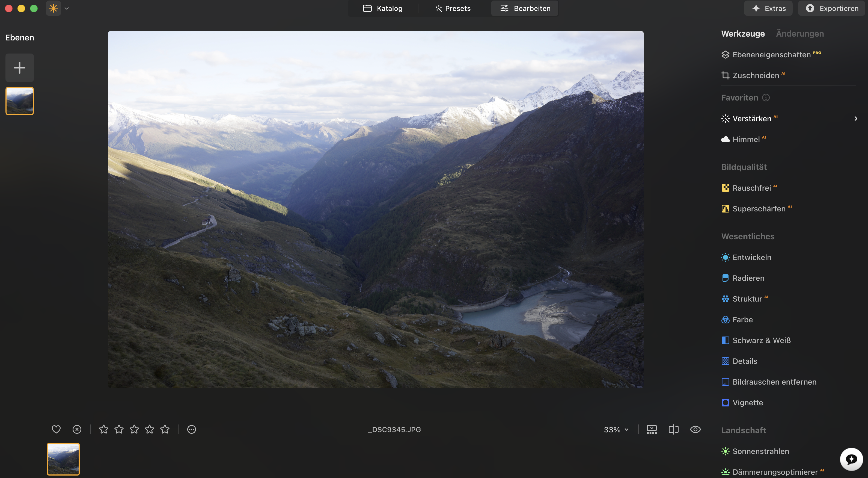Open the Himmel sky tool
This screenshot has height=478, width=868.
(743, 139)
